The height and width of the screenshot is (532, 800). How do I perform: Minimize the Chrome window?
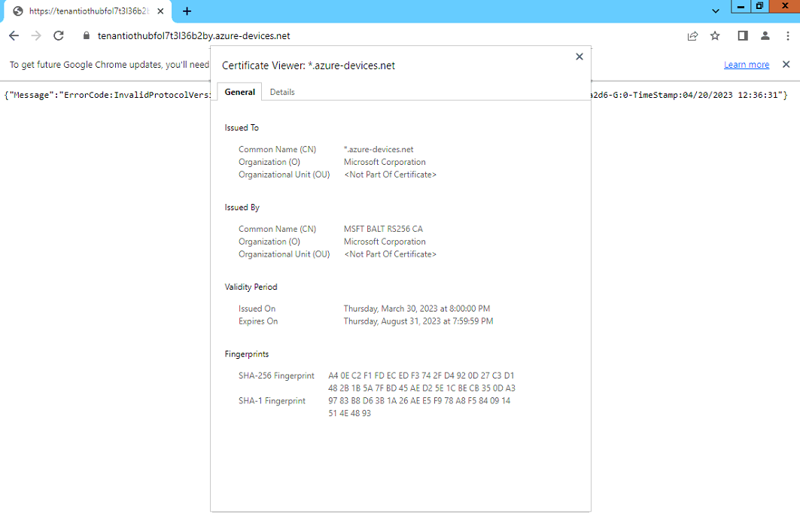pos(741,6)
